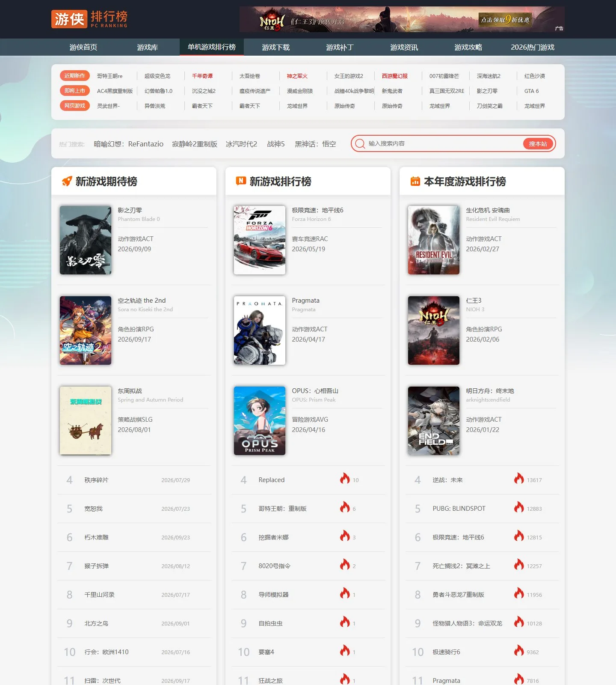Open hot search 寂静岭2重制版

[x=195, y=144]
